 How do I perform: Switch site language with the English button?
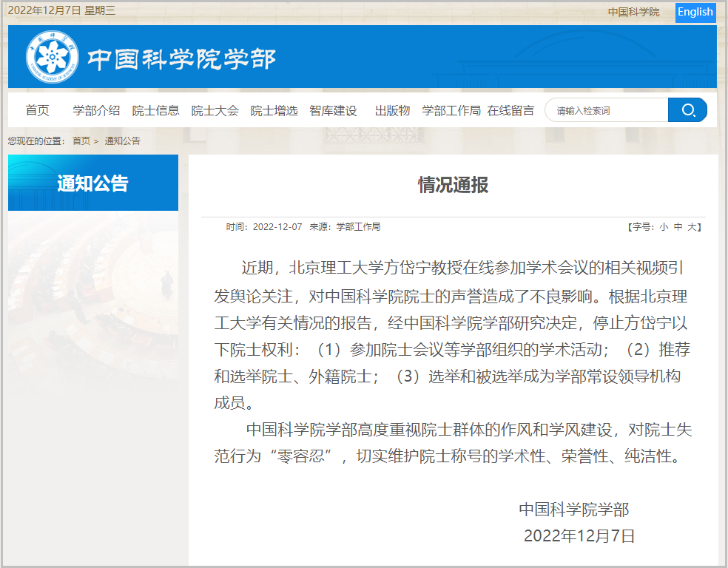coord(695,13)
